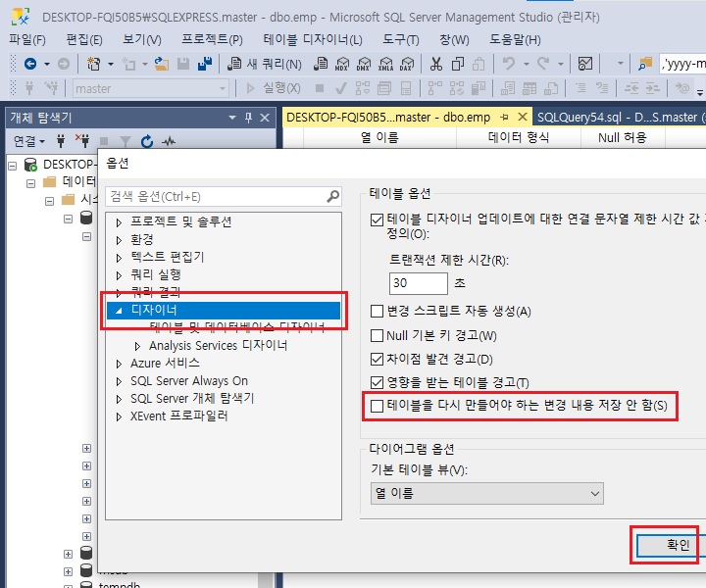Click the Activity Monitor toolbar icon
The height and width of the screenshot is (588, 706).
pos(584,64)
